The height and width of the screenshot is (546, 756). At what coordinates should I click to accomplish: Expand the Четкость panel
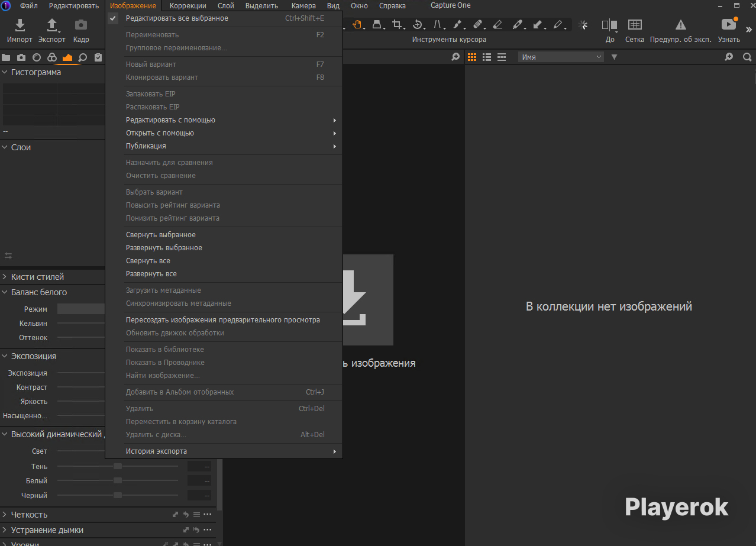[x=5, y=515]
